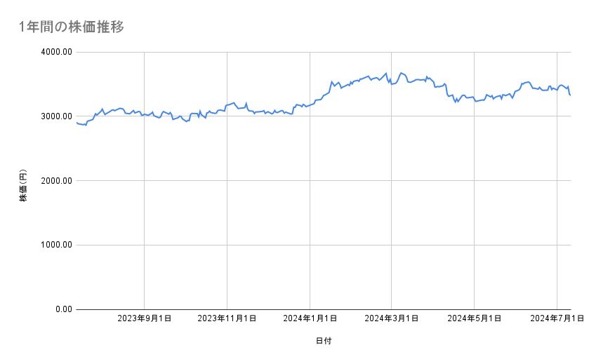The image size is (589, 364).
Task: Select the 2023年11月1日 date label
Action: 227,319
